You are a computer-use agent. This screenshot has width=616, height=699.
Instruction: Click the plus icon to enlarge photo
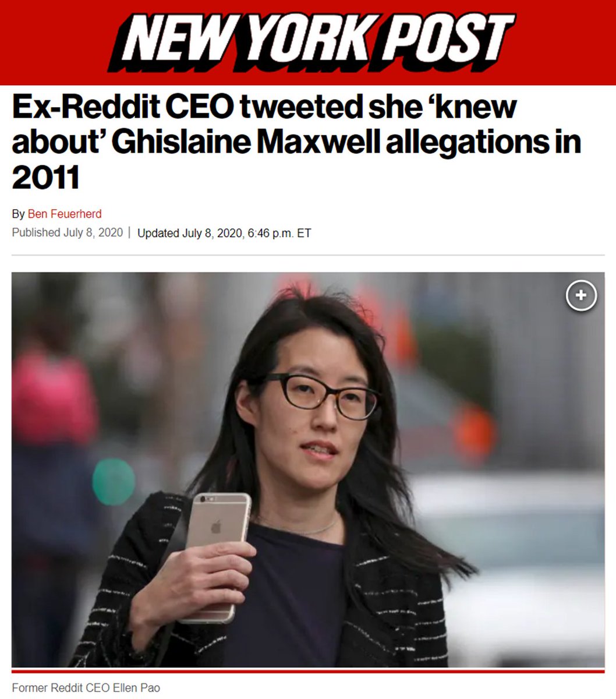click(580, 296)
